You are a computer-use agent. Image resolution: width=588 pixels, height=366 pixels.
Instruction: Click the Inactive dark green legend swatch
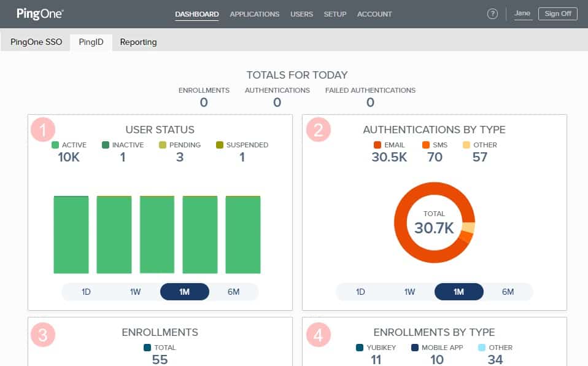pyautogui.click(x=106, y=145)
